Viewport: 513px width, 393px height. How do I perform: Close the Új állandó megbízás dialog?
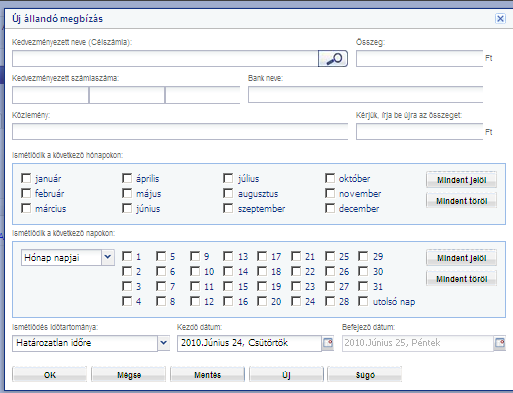(500, 19)
